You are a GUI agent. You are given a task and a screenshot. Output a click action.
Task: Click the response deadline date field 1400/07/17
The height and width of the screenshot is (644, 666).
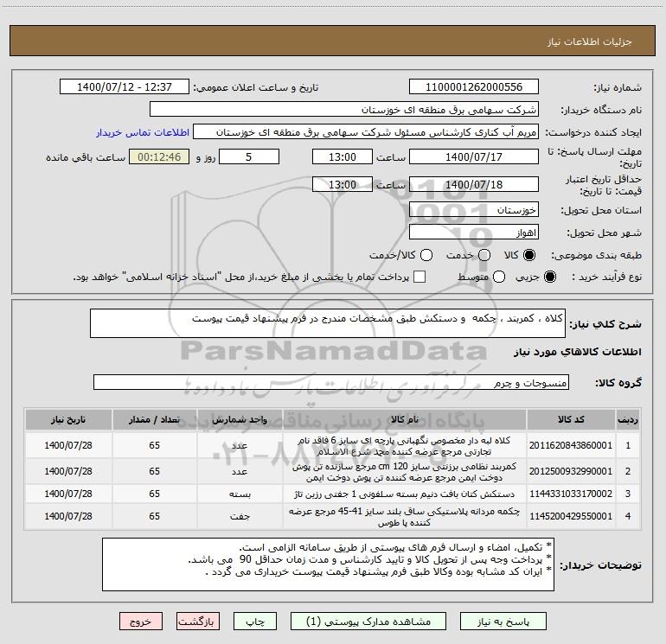point(474,157)
